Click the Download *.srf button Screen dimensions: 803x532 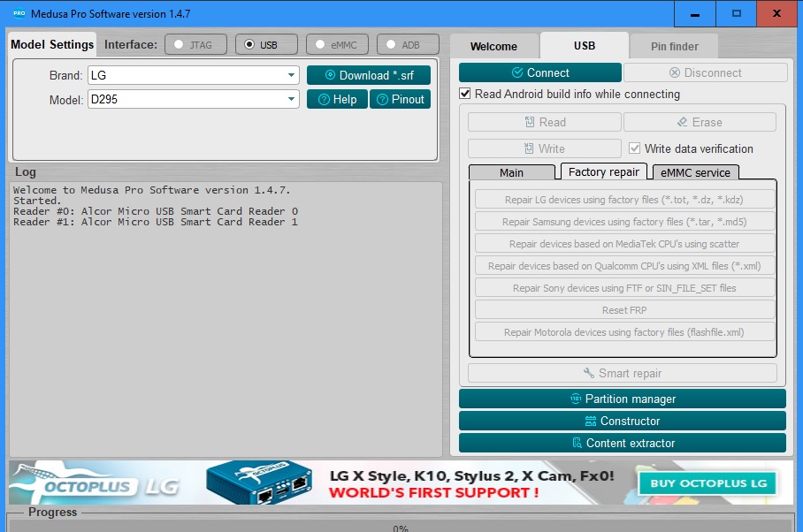(x=369, y=75)
